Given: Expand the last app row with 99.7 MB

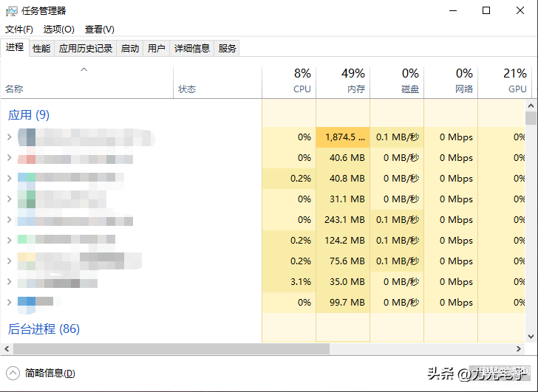Looking at the screenshot, I should point(9,303).
